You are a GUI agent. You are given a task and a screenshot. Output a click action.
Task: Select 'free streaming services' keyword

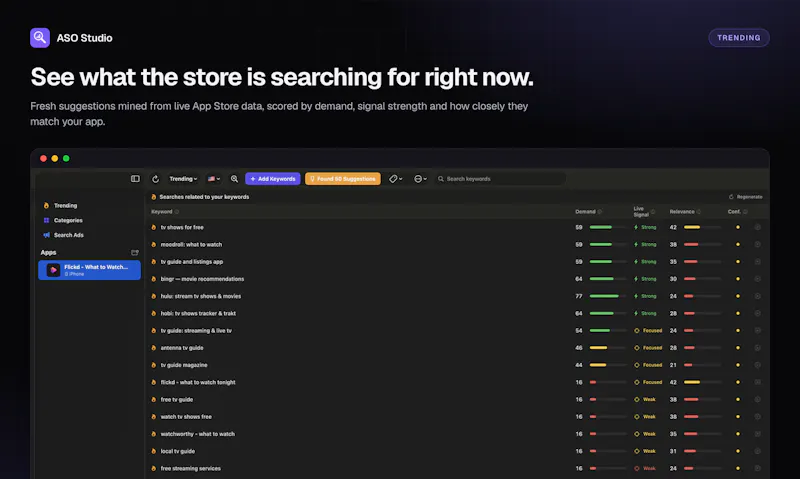pyautogui.click(x=191, y=469)
